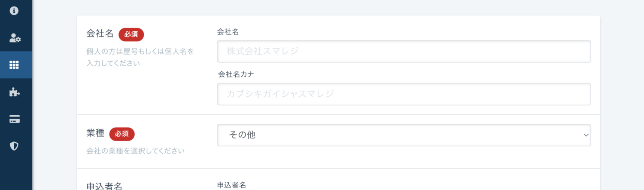Click the hint 会社の業種を選択してください
644x190 pixels.
tap(135, 151)
